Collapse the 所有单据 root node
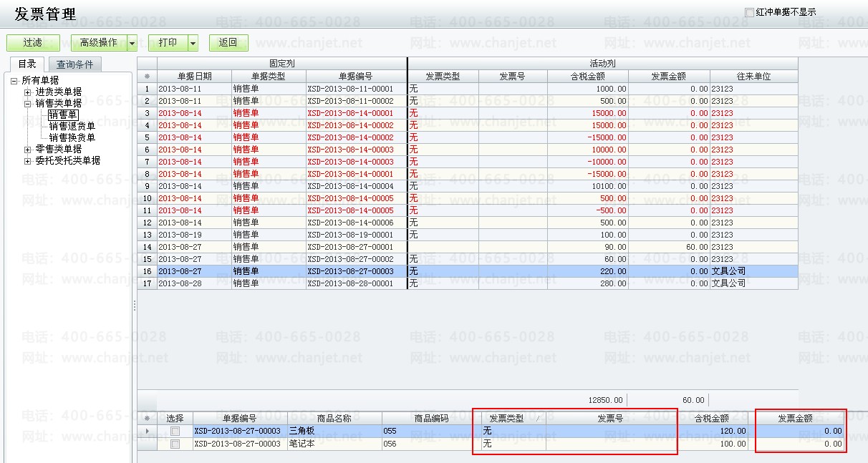 pyautogui.click(x=14, y=81)
